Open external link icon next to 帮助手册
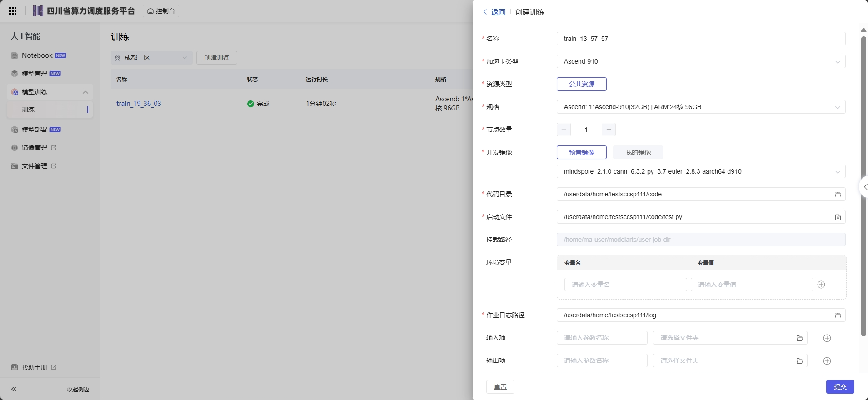Image resolution: width=868 pixels, height=400 pixels. (x=54, y=367)
